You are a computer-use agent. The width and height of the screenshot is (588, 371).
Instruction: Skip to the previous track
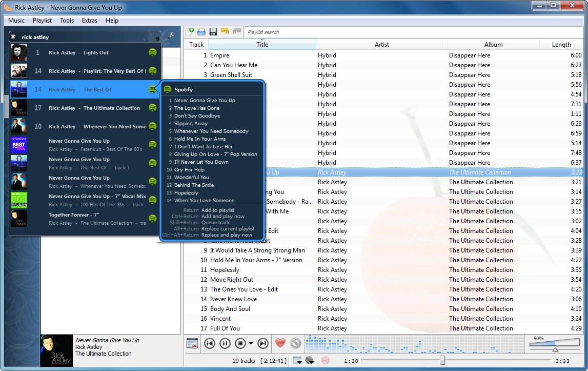pos(210,343)
